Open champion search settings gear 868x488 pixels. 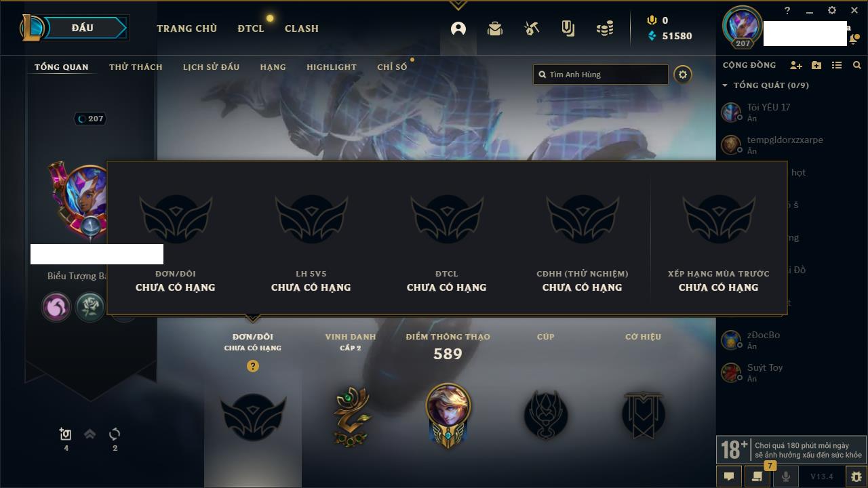pos(683,75)
